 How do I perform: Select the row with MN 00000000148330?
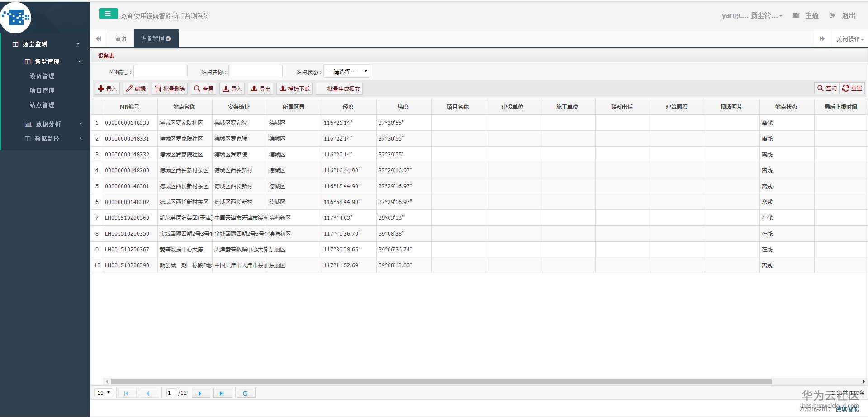click(479, 123)
